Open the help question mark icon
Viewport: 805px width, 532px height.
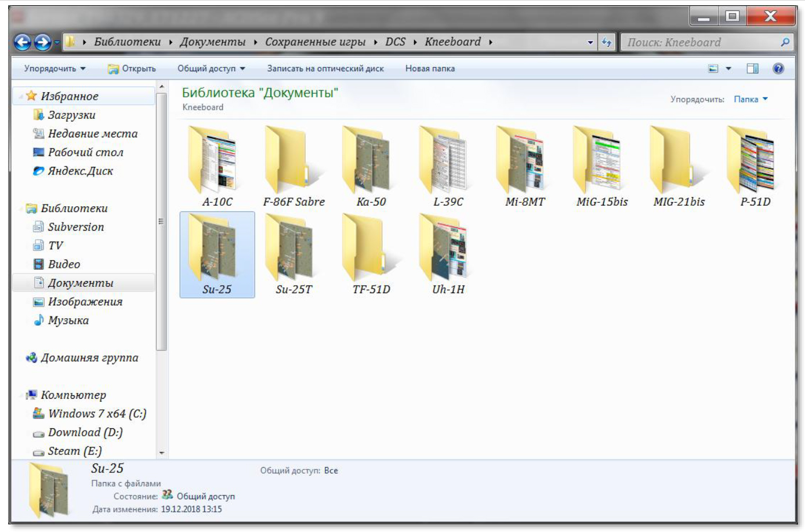coord(778,68)
